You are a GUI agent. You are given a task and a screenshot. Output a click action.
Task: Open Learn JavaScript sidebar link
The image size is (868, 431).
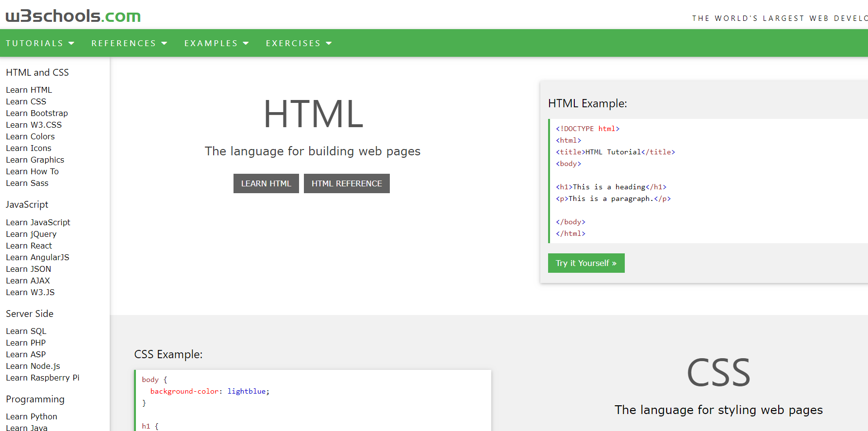[38, 222]
